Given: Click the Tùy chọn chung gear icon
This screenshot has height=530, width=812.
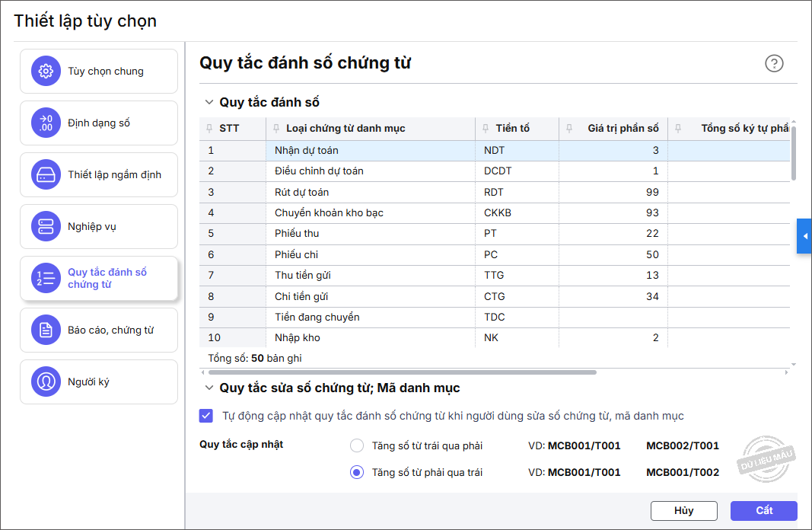Looking at the screenshot, I should point(46,72).
